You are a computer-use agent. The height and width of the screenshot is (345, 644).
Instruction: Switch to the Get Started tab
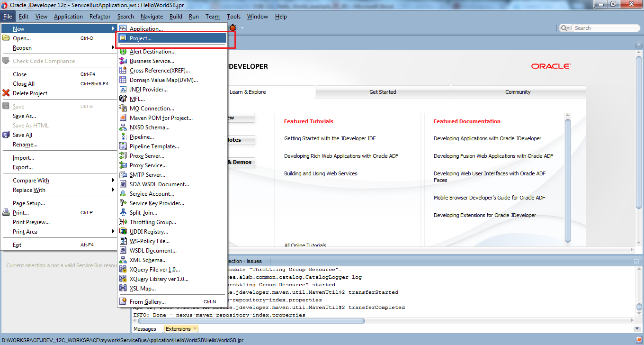click(x=382, y=92)
